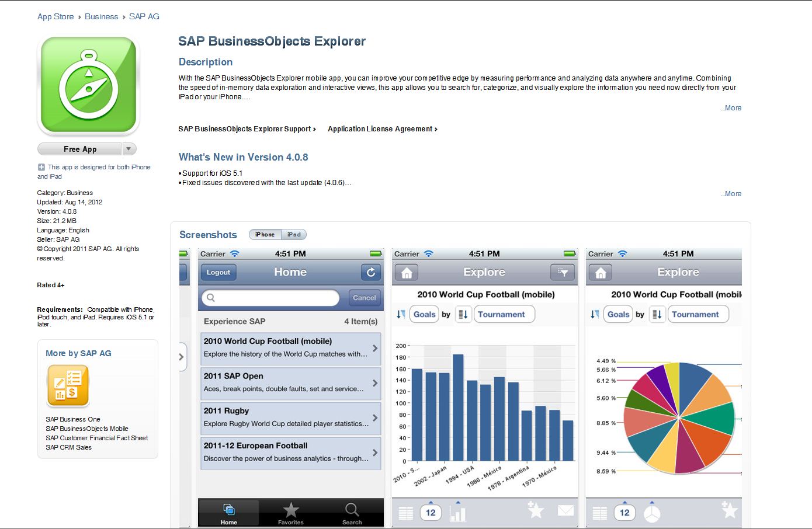
Task: Click the 'Rated 4+' text
Action: click(51, 285)
